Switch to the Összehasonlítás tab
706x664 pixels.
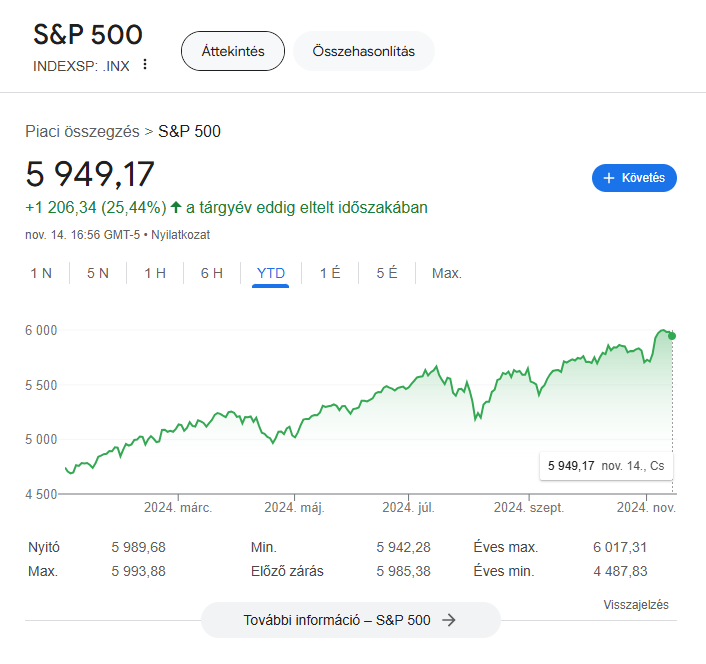(x=363, y=51)
